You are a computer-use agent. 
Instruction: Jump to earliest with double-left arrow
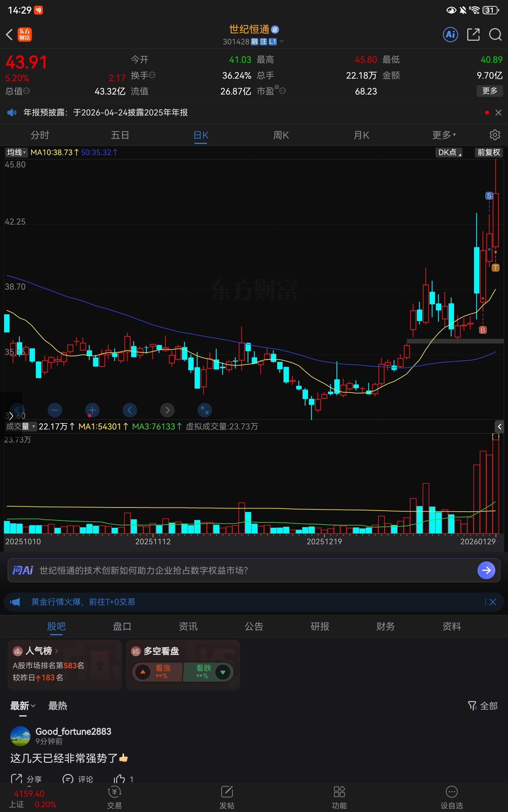[17, 410]
